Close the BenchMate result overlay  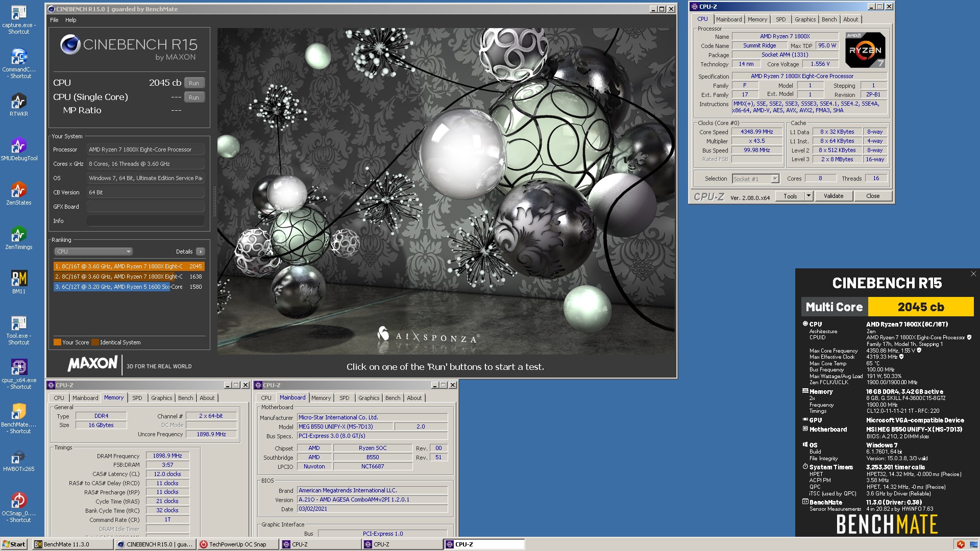[x=973, y=274]
